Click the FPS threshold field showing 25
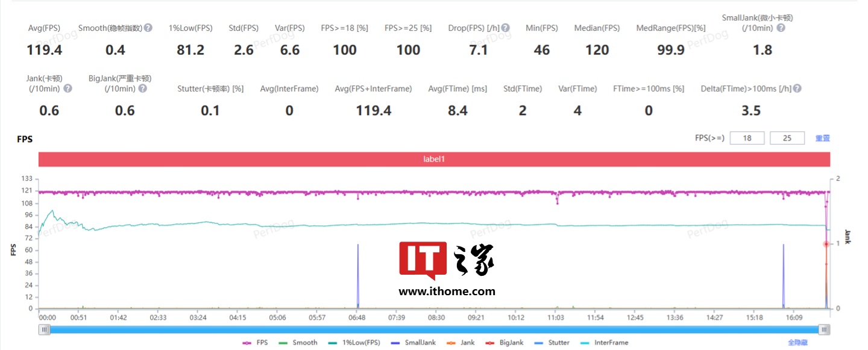Screen dimensions: 868x350 click(787, 139)
